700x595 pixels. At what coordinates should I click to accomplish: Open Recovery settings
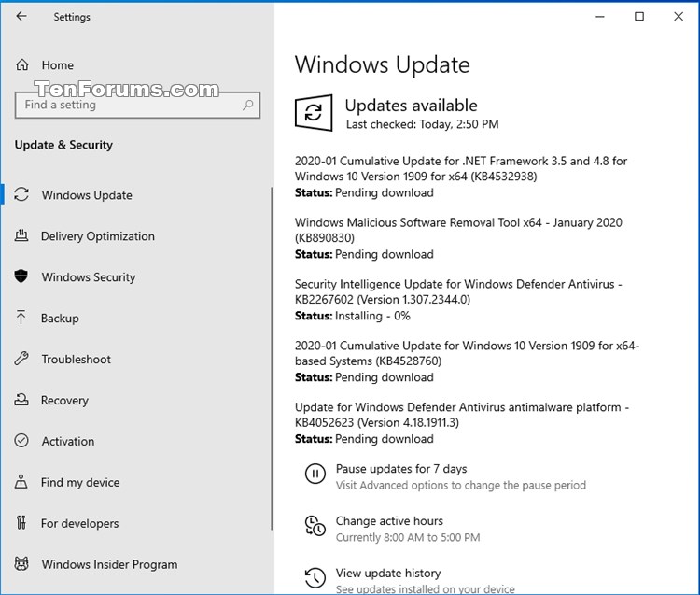tap(64, 400)
